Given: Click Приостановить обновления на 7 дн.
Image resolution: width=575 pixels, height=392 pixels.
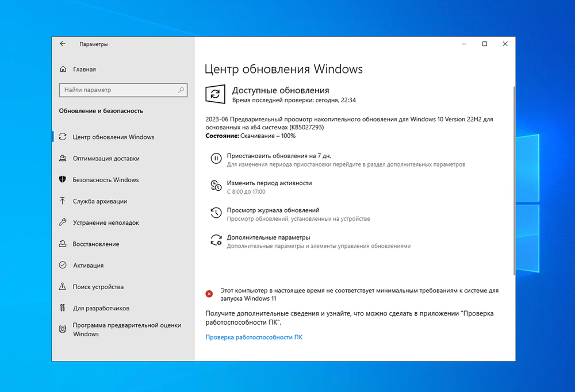Looking at the screenshot, I should 279,156.
